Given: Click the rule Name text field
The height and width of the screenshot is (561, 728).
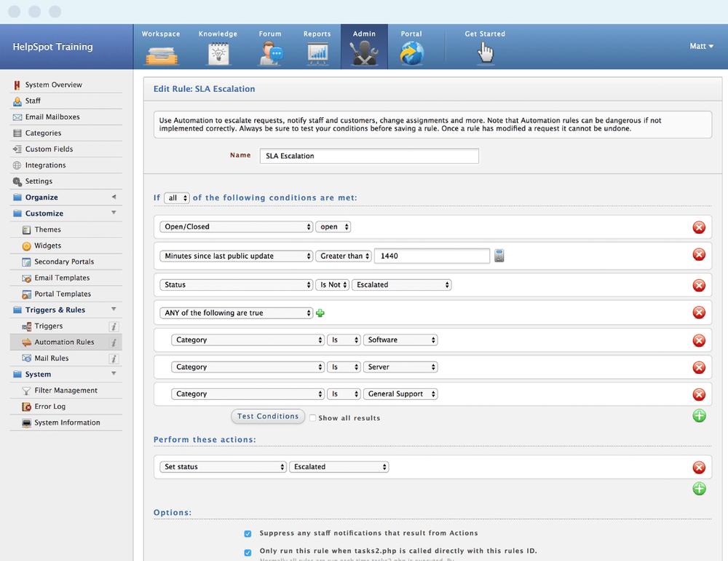Looking at the screenshot, I should coord(369,156).
